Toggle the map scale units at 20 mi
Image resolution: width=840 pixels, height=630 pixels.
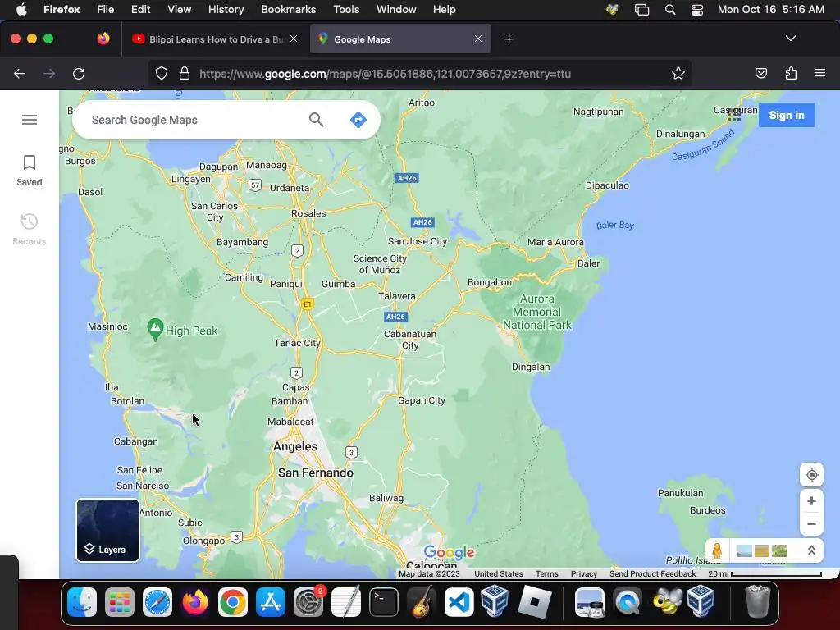[765, 573]
